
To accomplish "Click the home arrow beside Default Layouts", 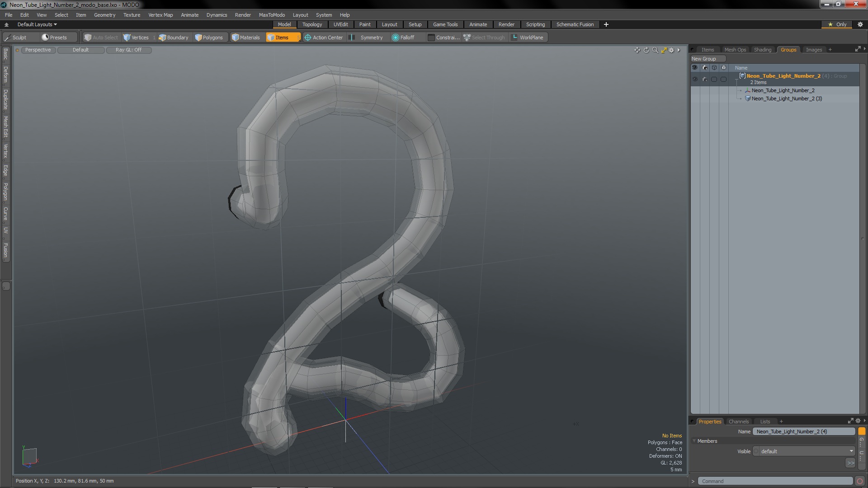I will [x=6, y=24].
